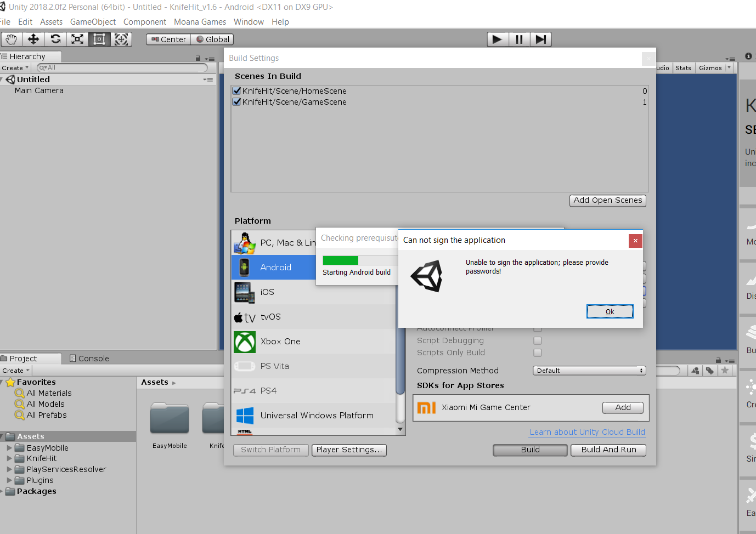Select the iOS platform in Build Settings
Image resolution: width=756 pixels, height=534 pixels.
pos(267,292)
